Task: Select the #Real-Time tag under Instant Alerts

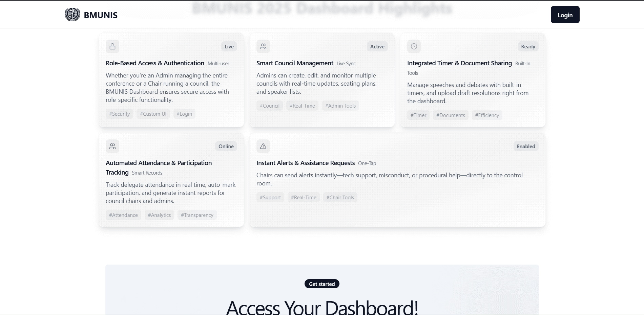Action: (x=304, y=197)
